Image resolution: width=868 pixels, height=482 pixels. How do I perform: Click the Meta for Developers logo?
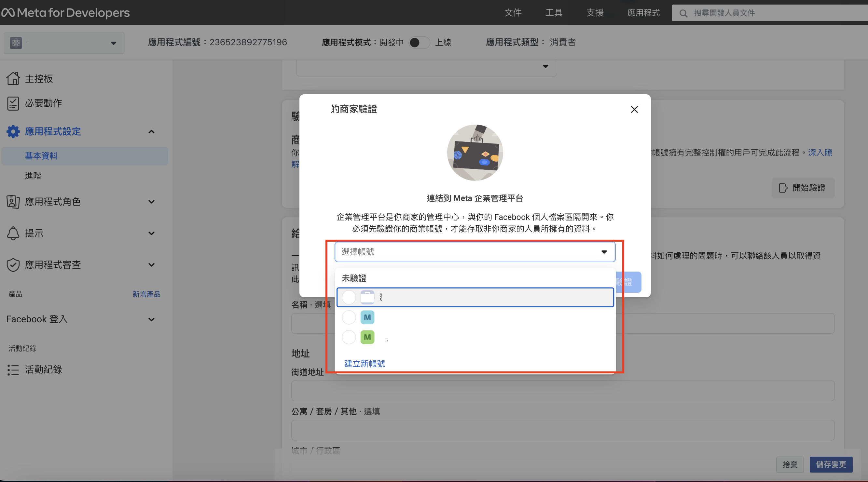[x=65, y=12]
